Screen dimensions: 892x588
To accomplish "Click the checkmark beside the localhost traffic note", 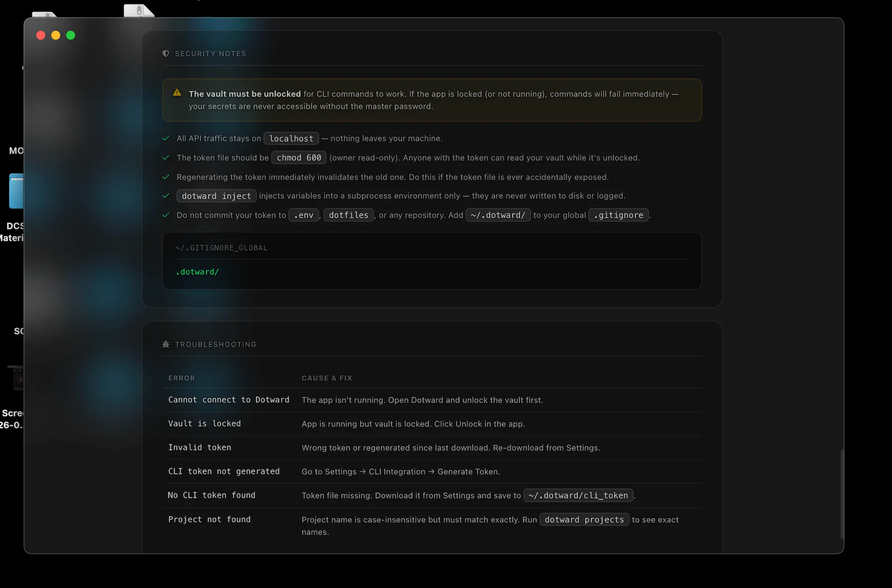I will pyautogui.click(x=166, y=138).
